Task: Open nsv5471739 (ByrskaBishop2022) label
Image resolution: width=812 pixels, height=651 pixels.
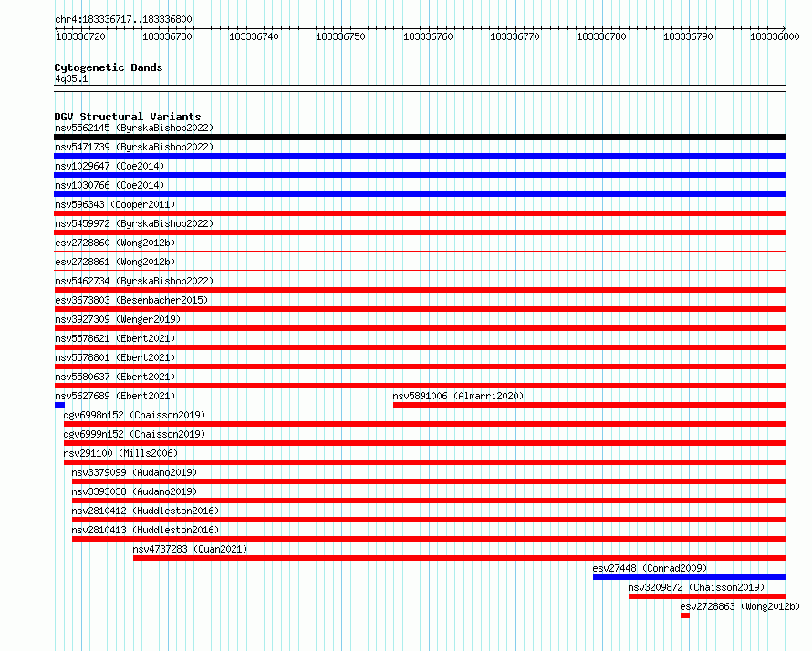Action: pyautogui.click(x=134, y=147)
